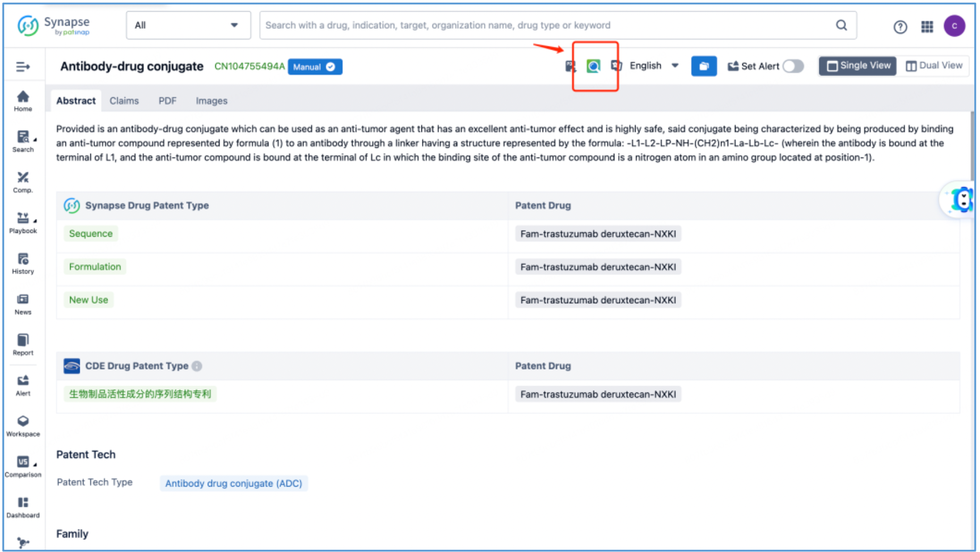Open the apps grid icon
This screenshot has height=552, width=980.
(x=927, y=27)
